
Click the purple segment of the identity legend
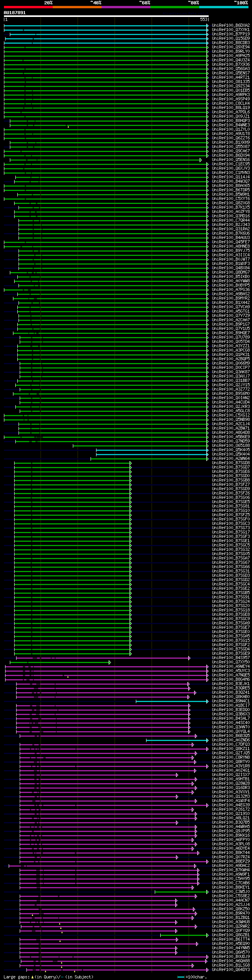(x=126, y=7)
